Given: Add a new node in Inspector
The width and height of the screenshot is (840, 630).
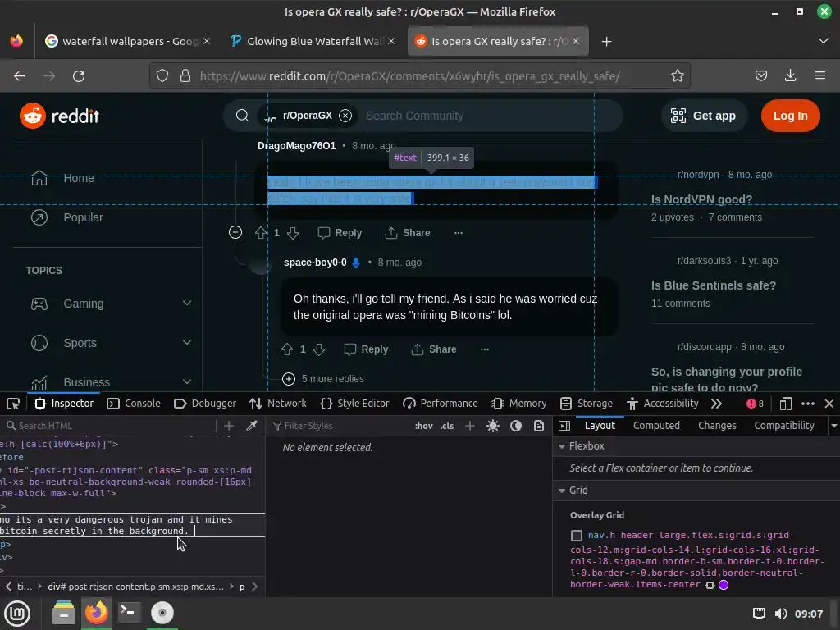Looking at the screenshot, I should 229,426.
